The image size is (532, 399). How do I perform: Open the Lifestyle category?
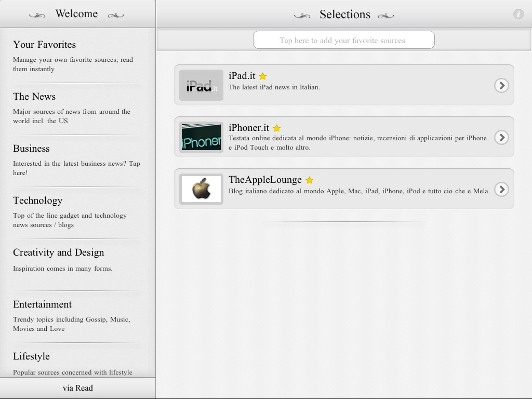tap(78, 360)
